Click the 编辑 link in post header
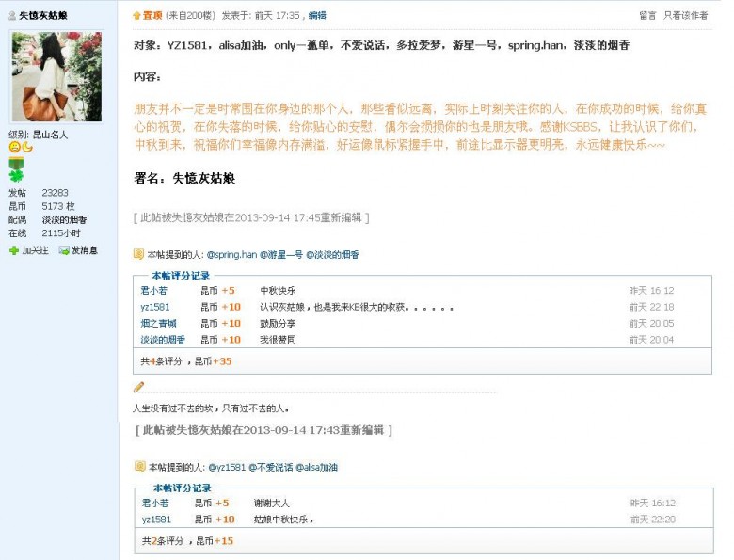 [x=317, y=15]
